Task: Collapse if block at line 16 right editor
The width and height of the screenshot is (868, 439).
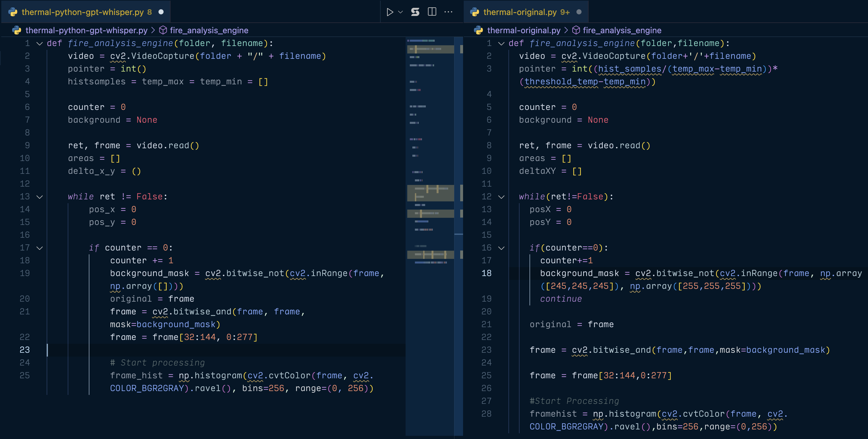Action: pyautogui.click(x=501, y=248)
